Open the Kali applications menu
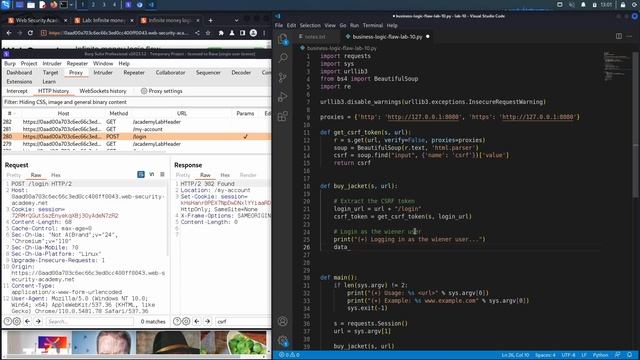This screenshot has height=360, width=640. (x=6, y=5)
